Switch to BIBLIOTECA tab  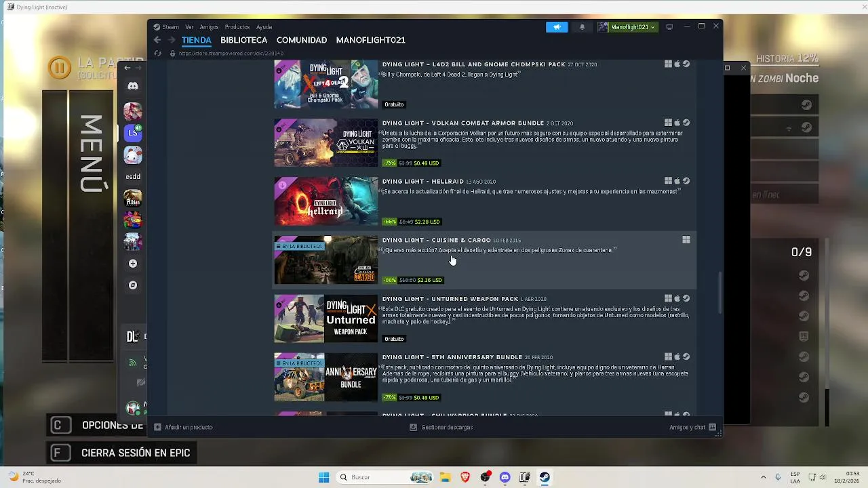click(x=243, y=40)
